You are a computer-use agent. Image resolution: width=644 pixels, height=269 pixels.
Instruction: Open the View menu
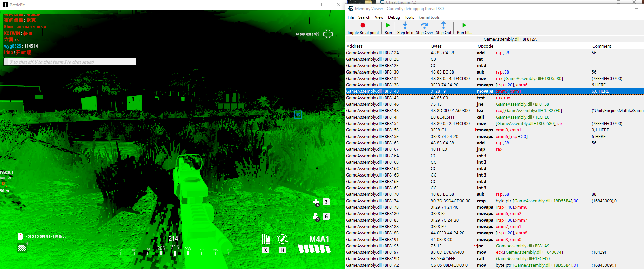coord(379,17)
